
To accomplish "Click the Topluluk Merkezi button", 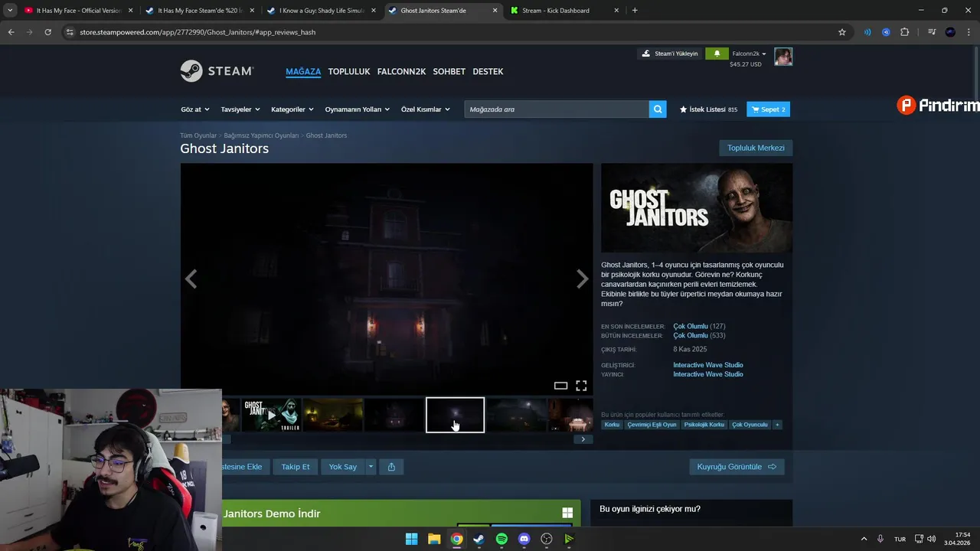I will click(756, 148).
